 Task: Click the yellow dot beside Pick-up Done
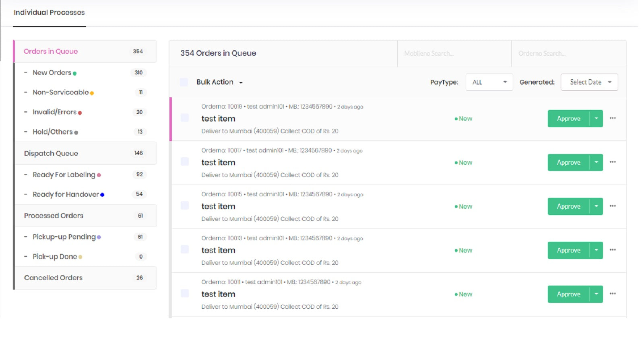(x=80, y=257)
